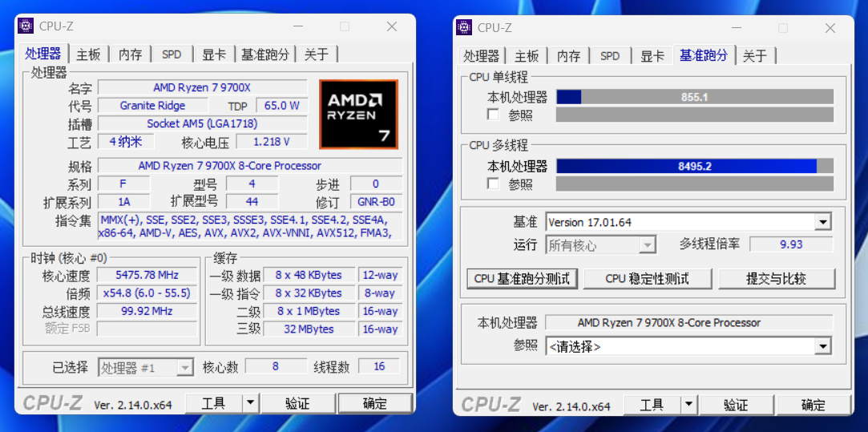
Task: Start the CPU 基准跑分测试 button
Action: tap(522, 279)
